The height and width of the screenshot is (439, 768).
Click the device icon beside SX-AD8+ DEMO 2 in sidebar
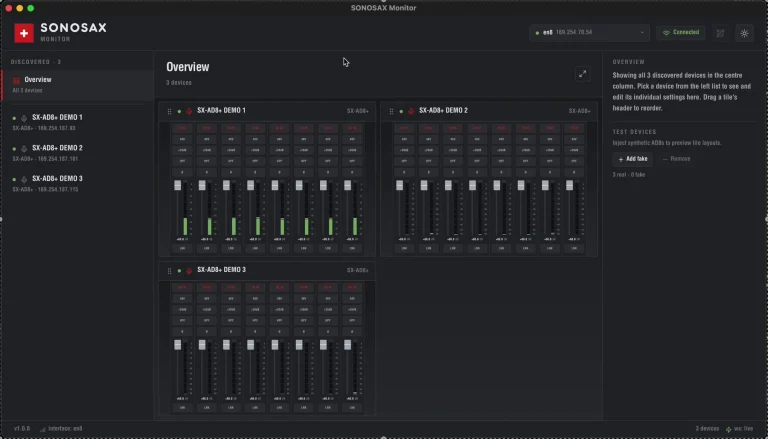tap(24, 148)
